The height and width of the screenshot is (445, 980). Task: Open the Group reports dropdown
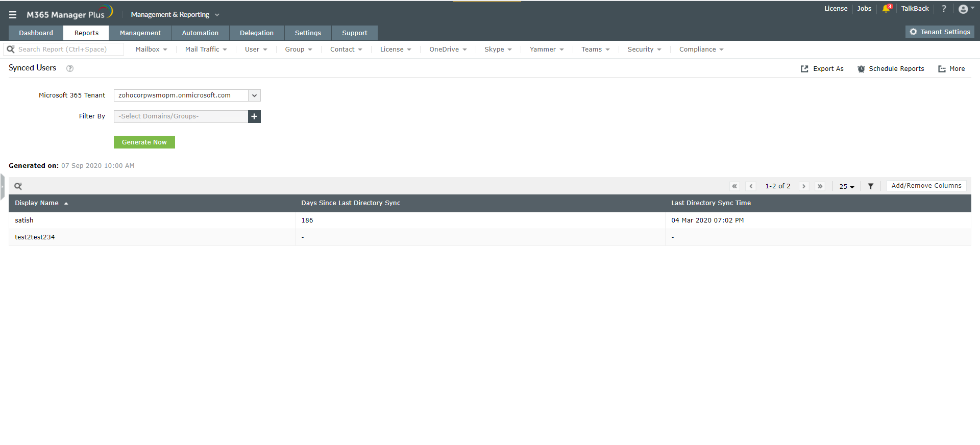click(x=299, y=50)
